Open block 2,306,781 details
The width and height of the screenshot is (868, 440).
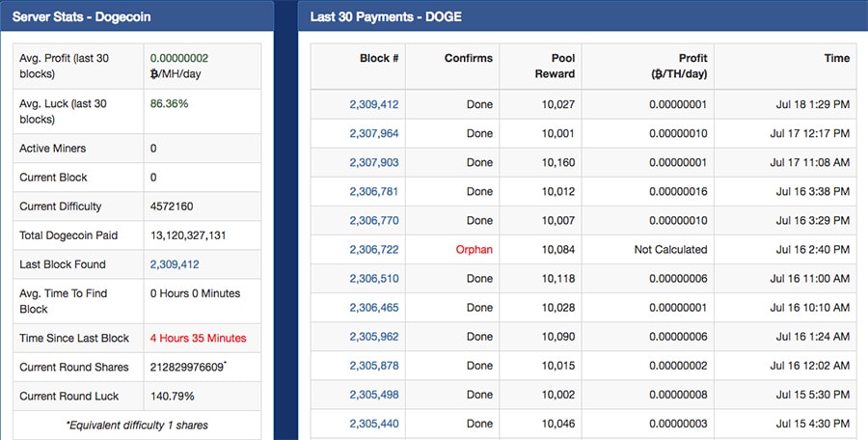coord(373,191)
